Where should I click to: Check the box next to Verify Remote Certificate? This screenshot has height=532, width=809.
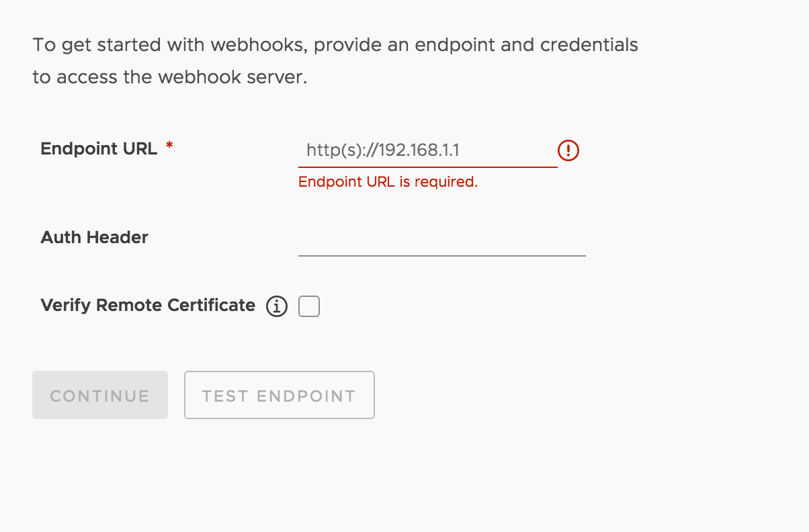coord(309,306)
